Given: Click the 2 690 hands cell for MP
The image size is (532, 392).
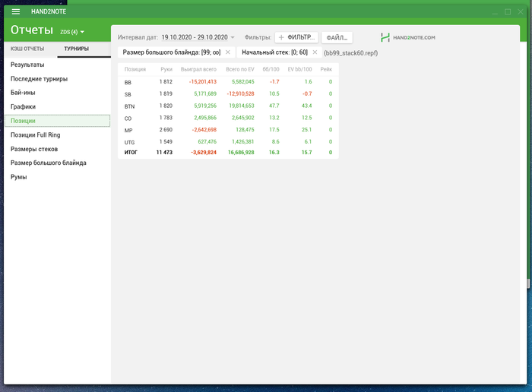Looking at the screenshot, I should pos(166,130).
